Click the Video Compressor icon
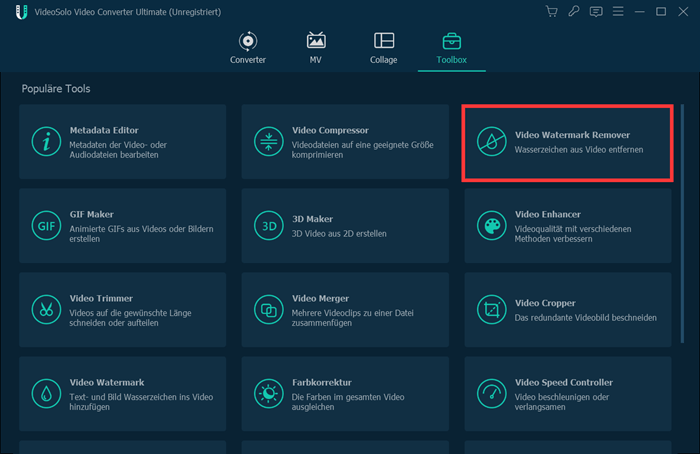Image resolution: width=700 pixels, height=454 pixels. 268,142
